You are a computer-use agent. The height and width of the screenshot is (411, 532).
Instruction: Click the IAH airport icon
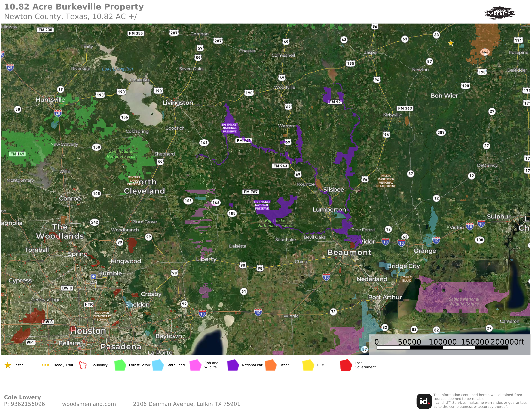point(94,277)
